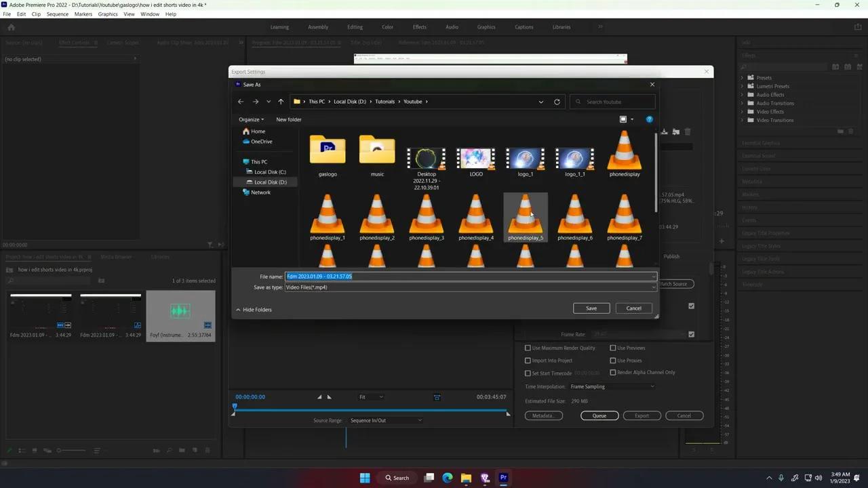868x488 pixels.
Task: Switch the Project panel to List View
Action: [x=21, y=450]
